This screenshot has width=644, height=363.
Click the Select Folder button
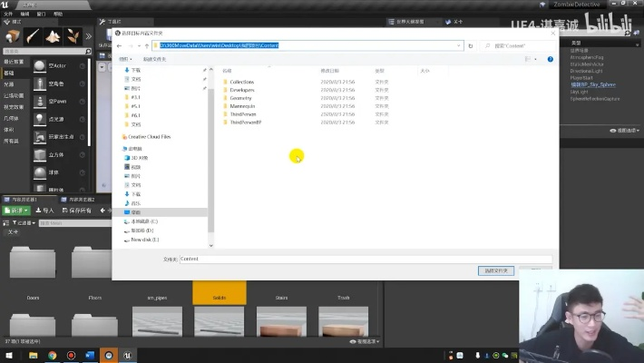pos(496,270)
